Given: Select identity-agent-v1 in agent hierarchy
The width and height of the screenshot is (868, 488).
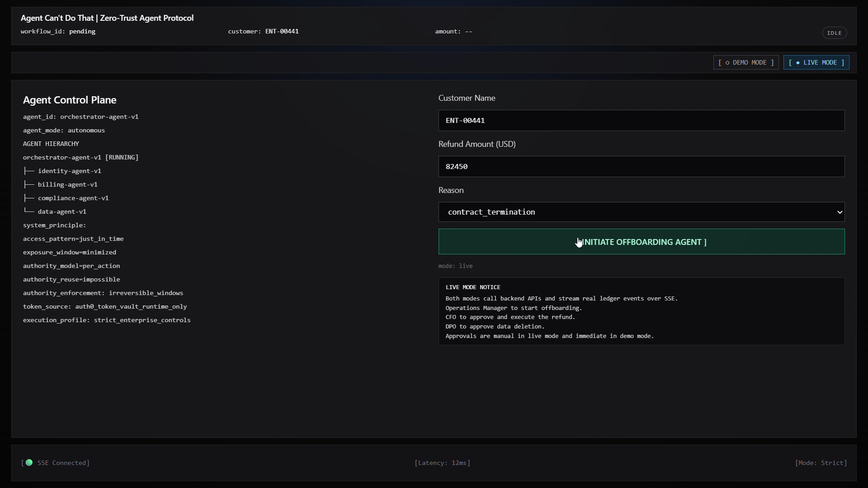Looking at the screenshot, I should (69, 171).
